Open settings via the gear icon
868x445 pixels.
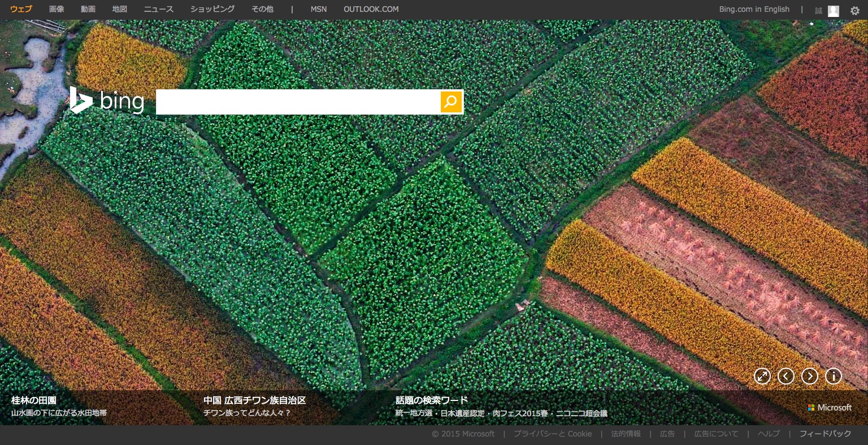point(854,10)
